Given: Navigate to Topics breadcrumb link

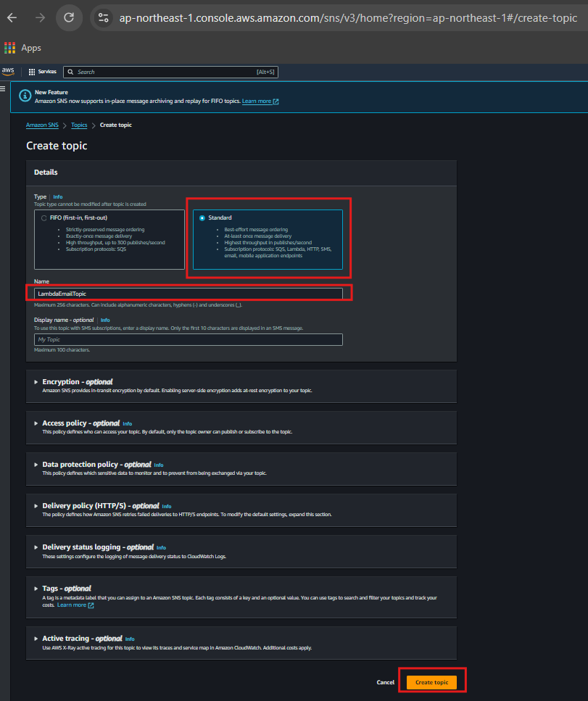Looking at the screenshot, I should click(79, 125).
